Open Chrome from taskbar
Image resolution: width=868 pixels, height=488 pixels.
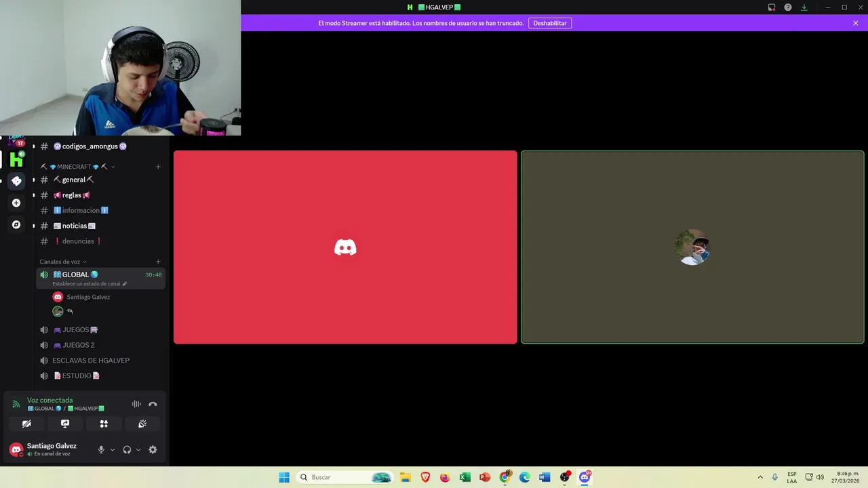point(505,477)
